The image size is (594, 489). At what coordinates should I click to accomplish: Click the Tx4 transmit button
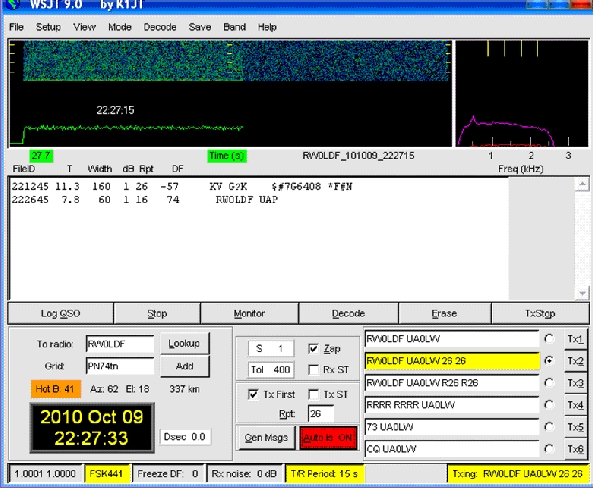click(575, 405)
